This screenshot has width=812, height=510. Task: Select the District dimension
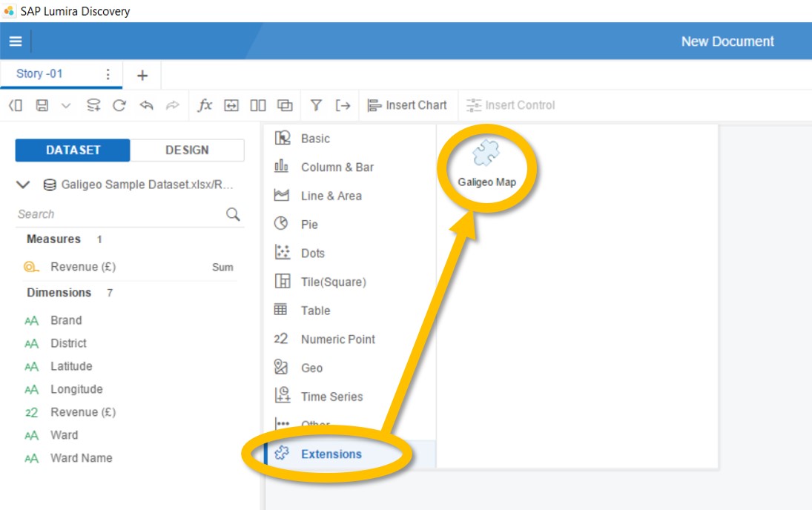[x=68, y=343]
